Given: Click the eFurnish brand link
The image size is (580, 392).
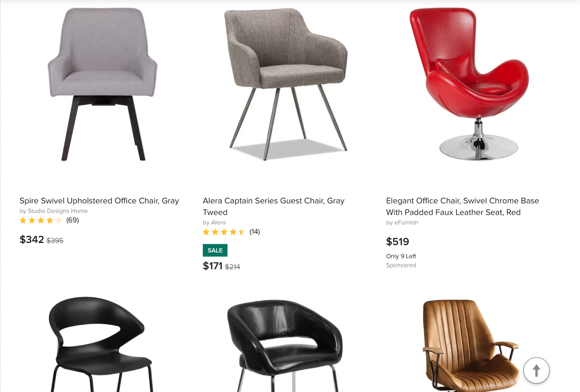Looking at the screenshot, I should coord(406,222).
